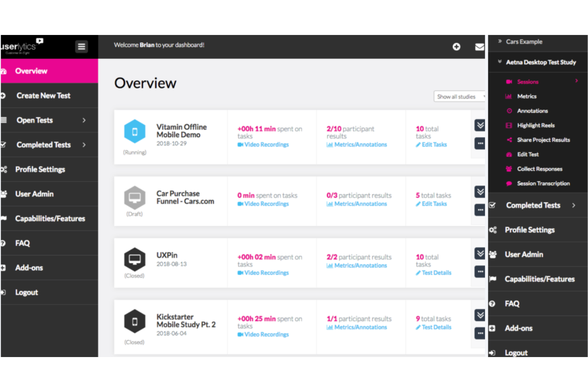This screenshot has width=588, height=392.
Task: Click the Highlight Reels film strip icon
Action: [509, 125]
